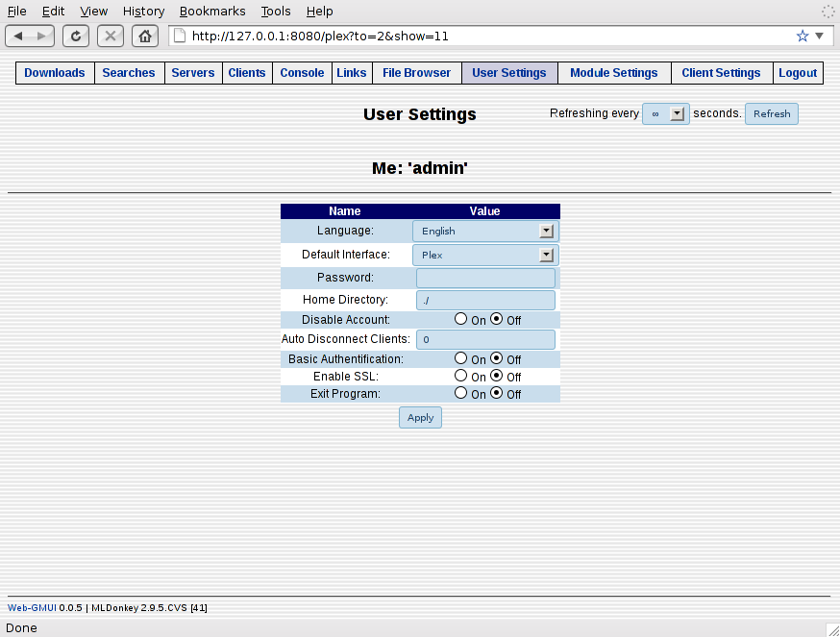Set Exit Program to Off
The width and height of the screenshot is (840, 637).
pyautogui.click(x=497, y=393)
